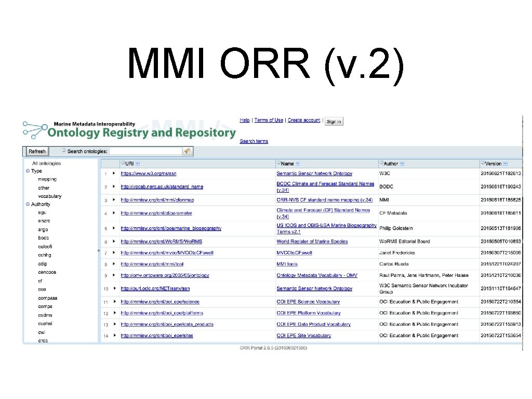Click the clear search icon beside search field
The width and height of the screenshot is (532, 399).
click(x=187, y=151)
